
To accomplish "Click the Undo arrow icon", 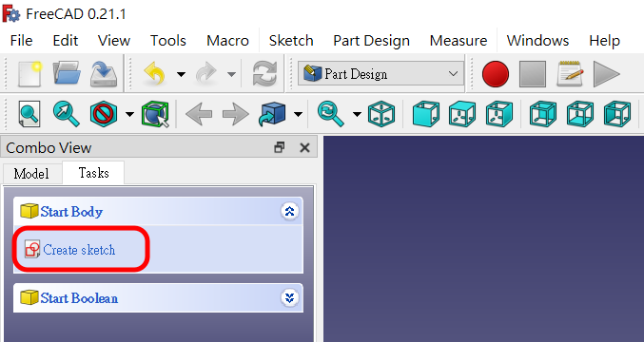I will (x=154, y=74).
